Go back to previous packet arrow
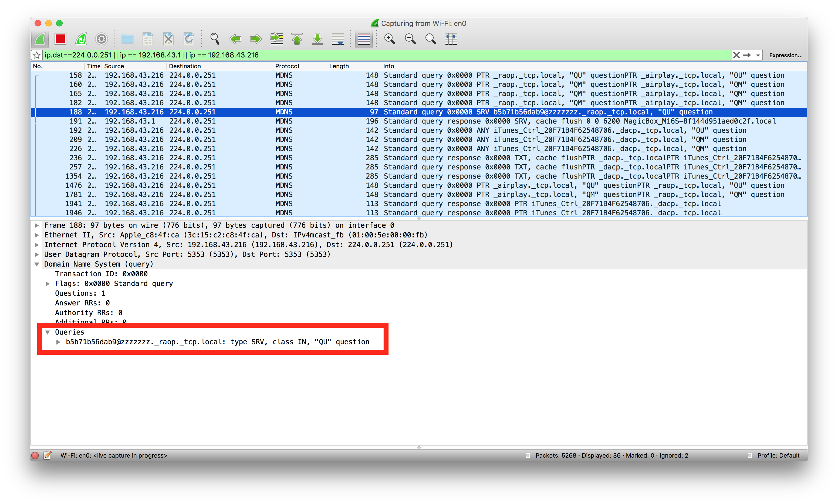The width and height of the screenshot is (838, 504). [x=235, y=39]
